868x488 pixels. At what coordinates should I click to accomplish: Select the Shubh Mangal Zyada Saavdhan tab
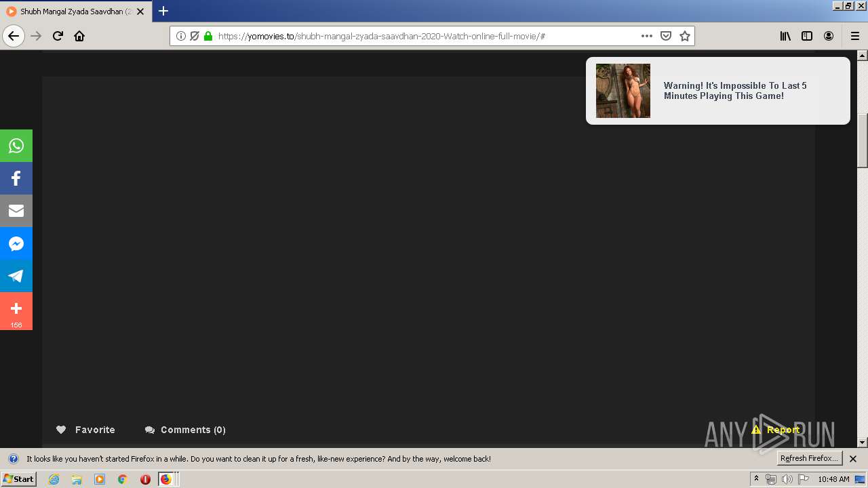(75, 12)
